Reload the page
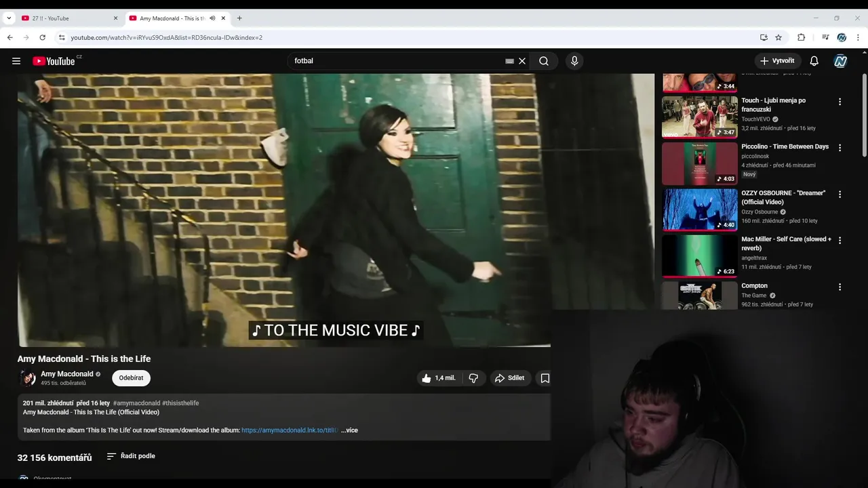The height and width of the screenshot is (488, 868). [43, 37]
